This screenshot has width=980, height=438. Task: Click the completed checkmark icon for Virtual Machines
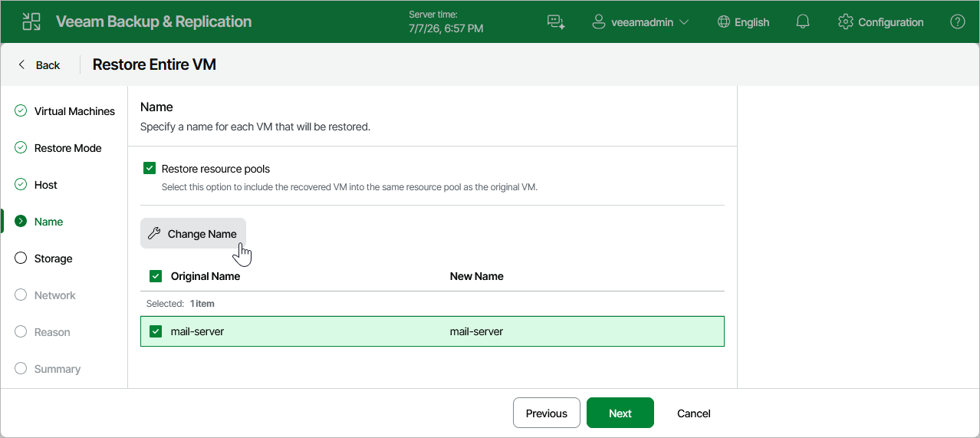(x=21, y=111)
